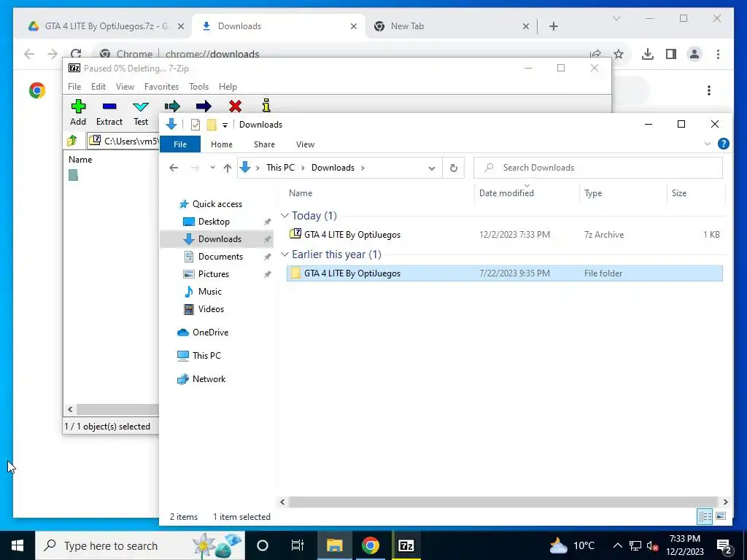747x560 pixels.
Task: Switch to View tab in Explorer ribbon
Action: coord(305,144)
